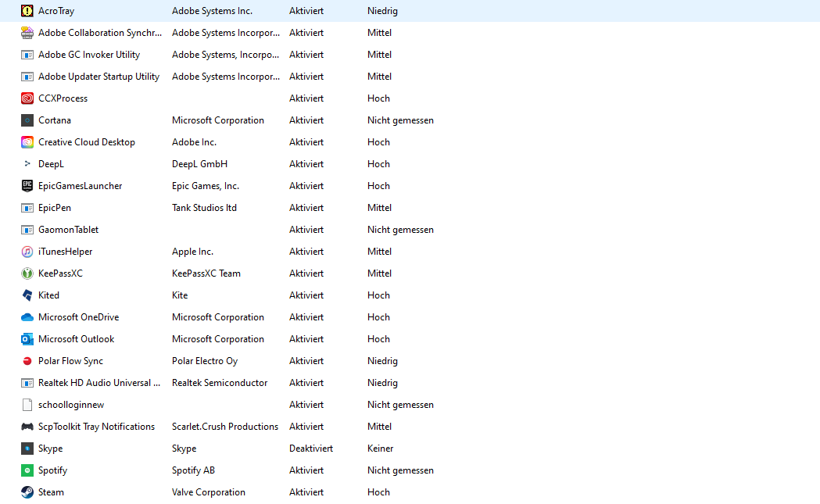Viewport: 820px width, 504px height.
Task: Select the Polar Flow Sync name
Action: [x=70, y=361]
